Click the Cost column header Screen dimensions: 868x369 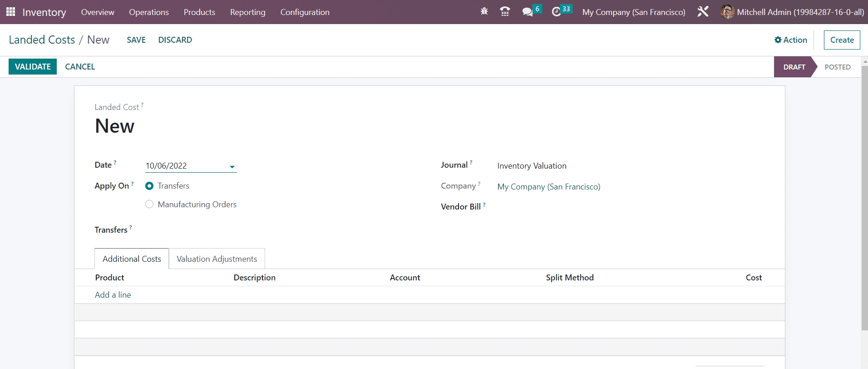pos(754,278)
